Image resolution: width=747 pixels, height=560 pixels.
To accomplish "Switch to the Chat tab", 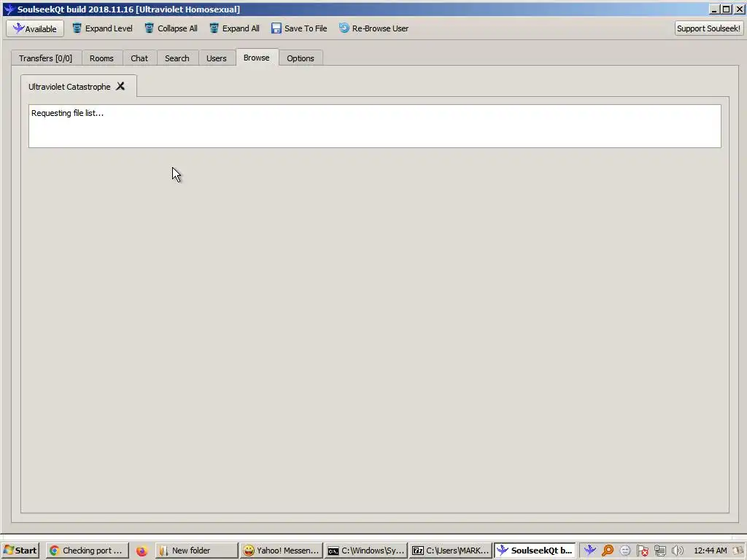I will (x=139, y=58).
